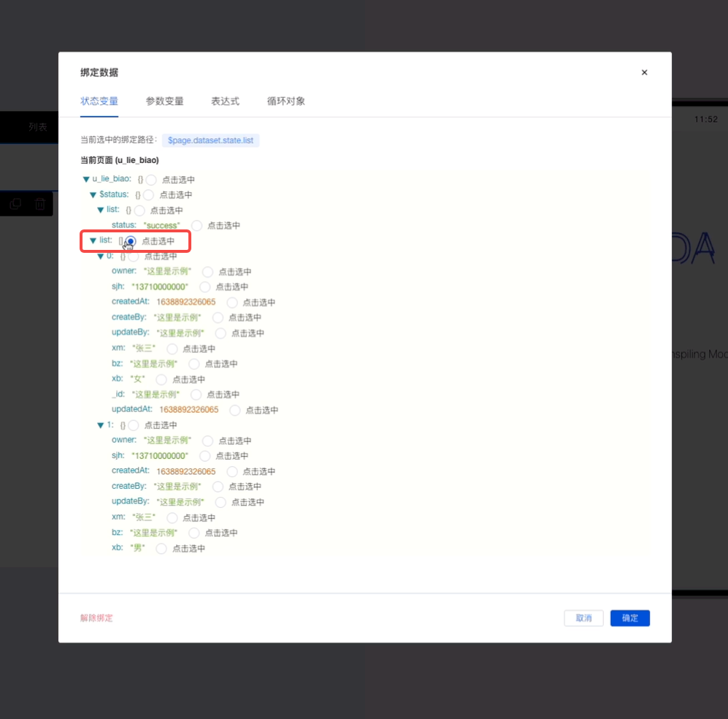Open the 表达式 tab
Screen dimensions: 728x719
click(x=225, y=102)
